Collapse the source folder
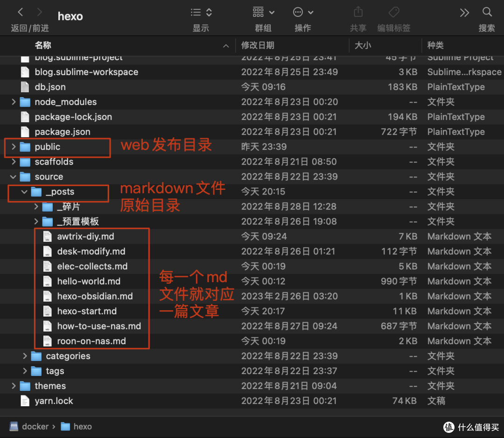The image size is (504, 438). 13,176
